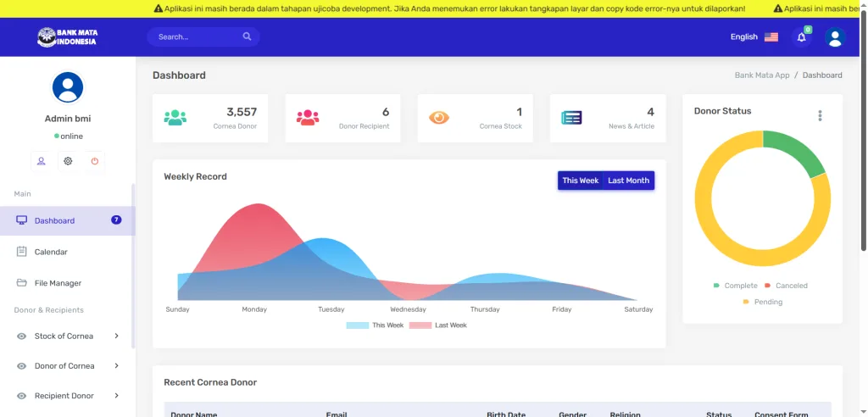Click the Cornea Donor people icon

pyautogui.click(x=175, y=118)
